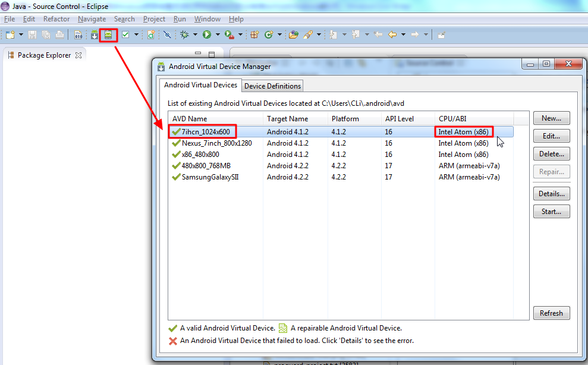Click the Next Annotation icon
This screenshot has height=365, width=588.
point(333,35)
